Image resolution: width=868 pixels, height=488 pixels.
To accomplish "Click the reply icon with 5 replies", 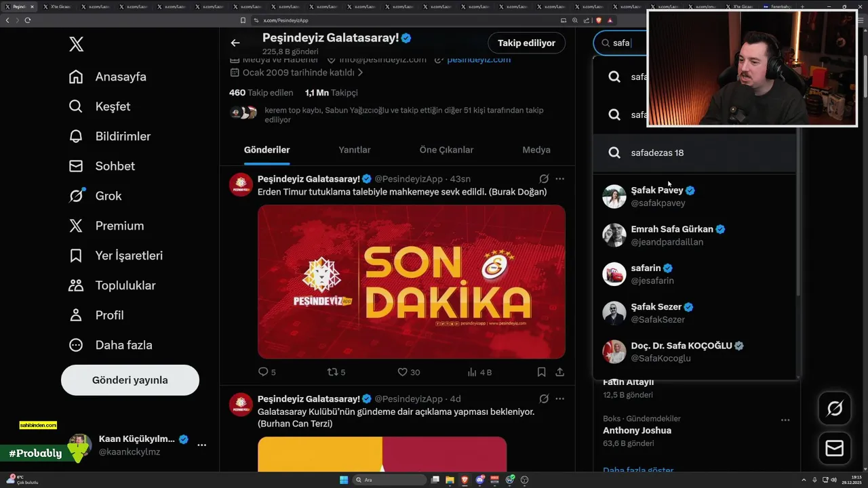I will point(263,372).
